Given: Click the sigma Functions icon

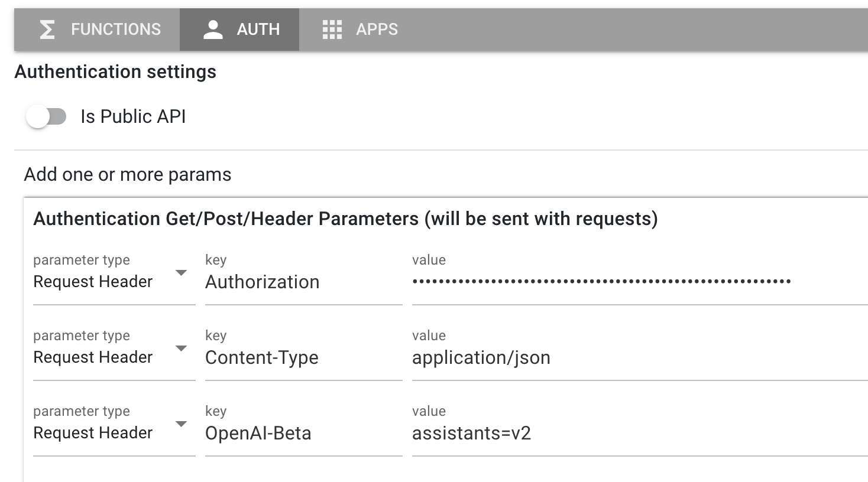Looking at the screenshot, I should click(x=47, y=30).
